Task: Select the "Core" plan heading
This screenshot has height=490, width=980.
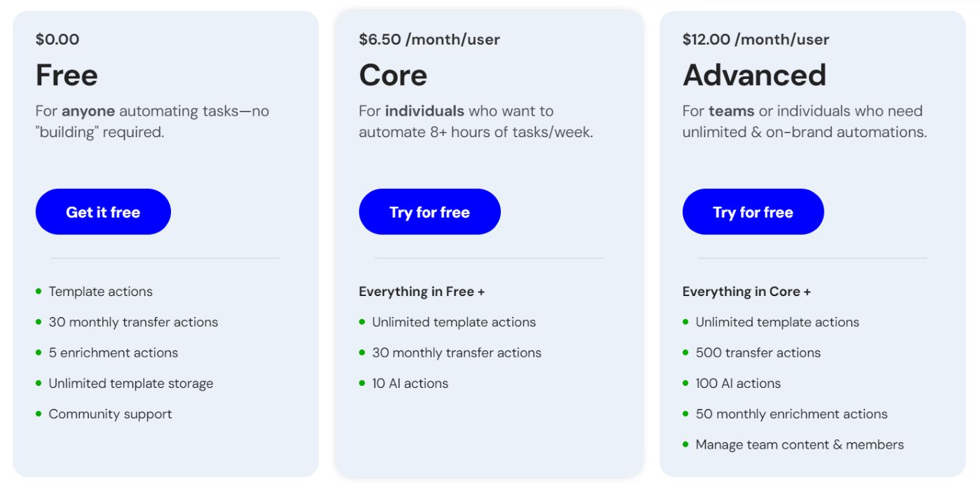Action: click(392, 74)
